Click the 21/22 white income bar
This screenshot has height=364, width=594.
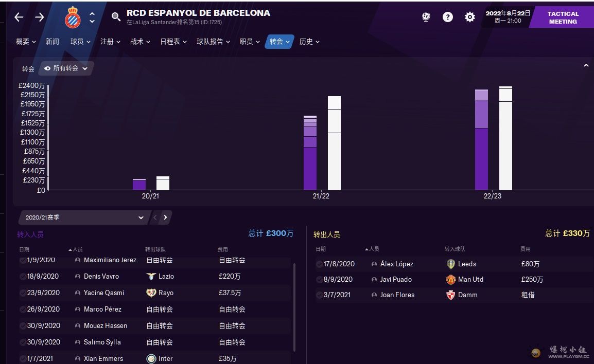point(334,143)
